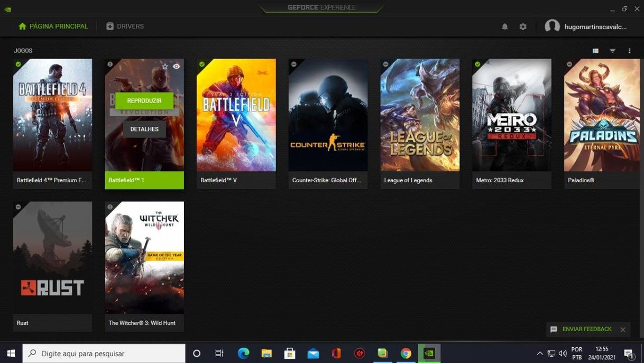Switch games list view layout icon

(x=595, y=51)
